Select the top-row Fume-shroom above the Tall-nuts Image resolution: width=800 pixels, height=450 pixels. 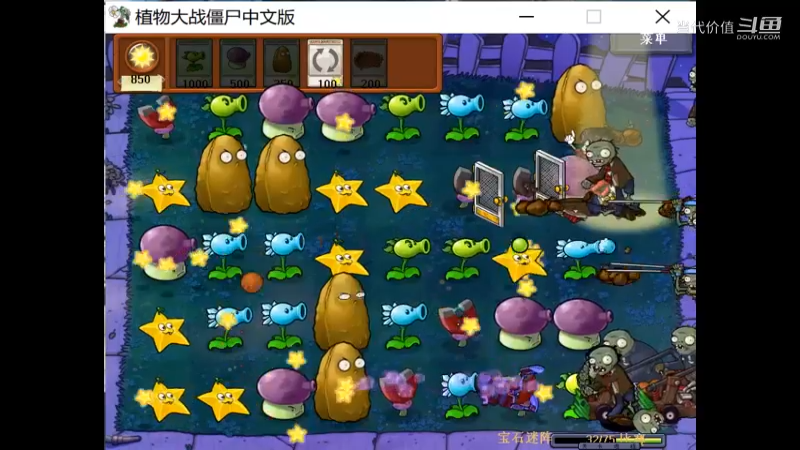tap(285, 111)
